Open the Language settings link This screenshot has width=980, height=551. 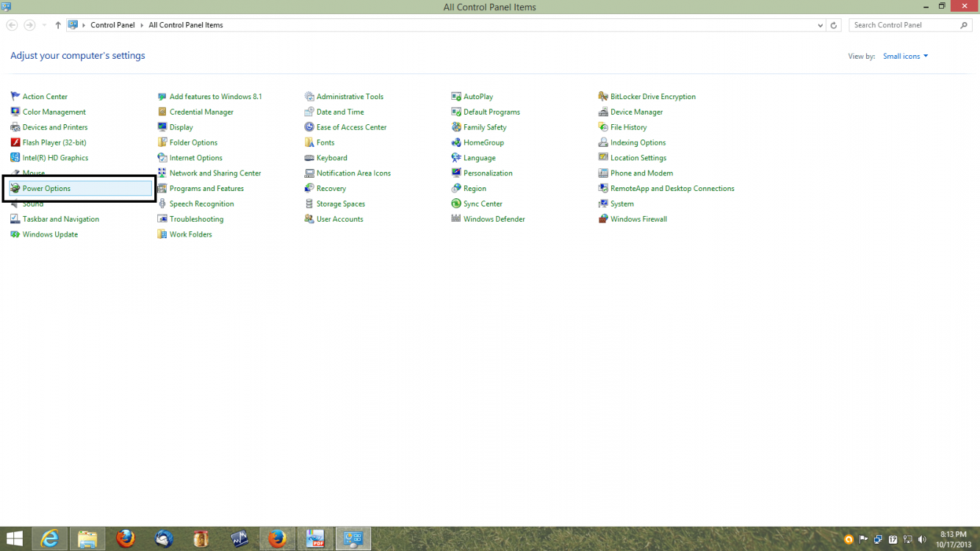pyautogui.click(x=480, y=158)
